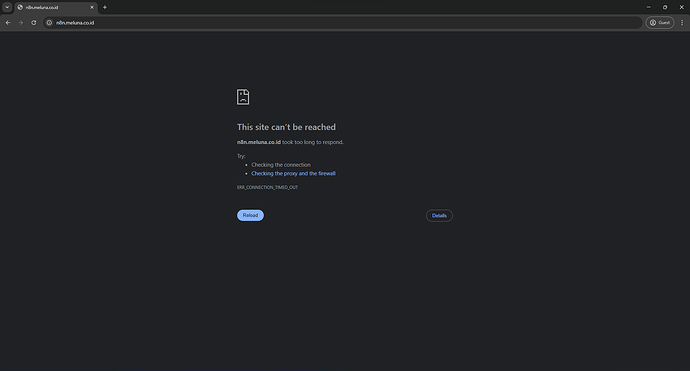Minimize the browser window
Screen dimensions: 690x371
click(648, 7)
